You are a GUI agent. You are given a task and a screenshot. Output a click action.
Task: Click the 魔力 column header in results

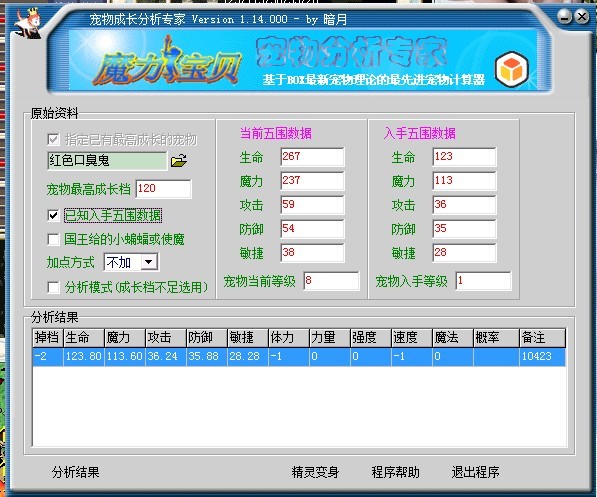pyautogui.click(x=125, y=337)
